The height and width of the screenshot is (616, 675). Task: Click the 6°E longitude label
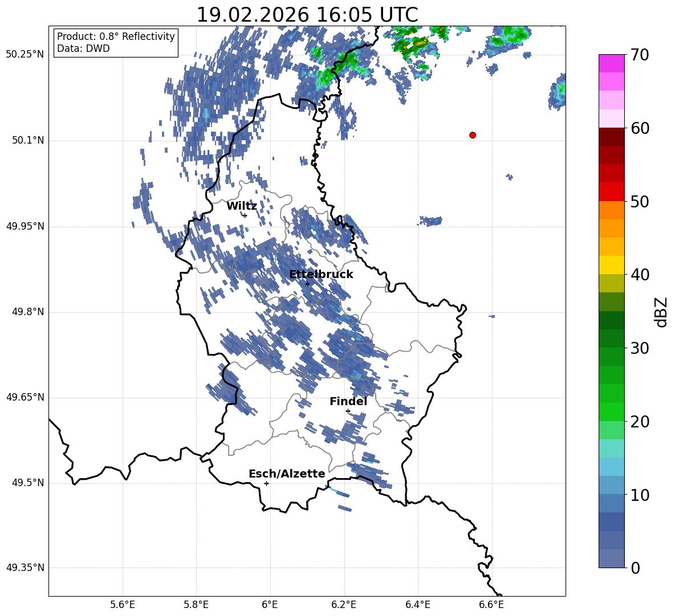(270, 605)
